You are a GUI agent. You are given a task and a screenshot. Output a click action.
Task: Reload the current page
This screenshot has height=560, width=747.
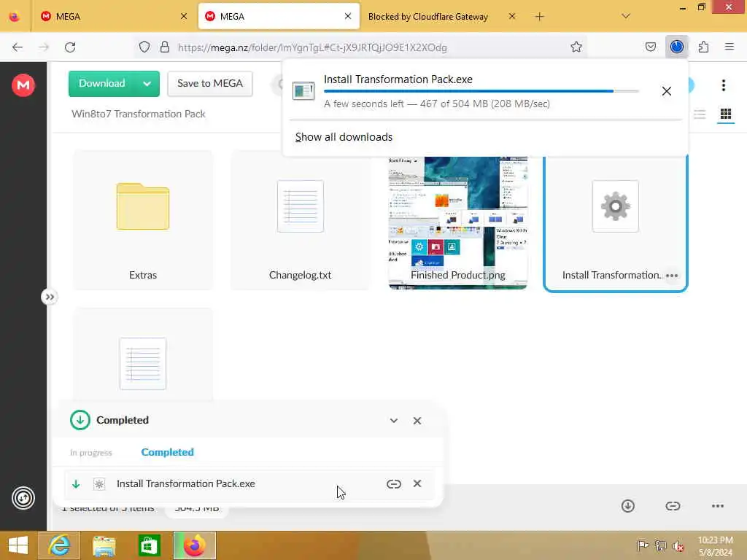coord(70,47)
